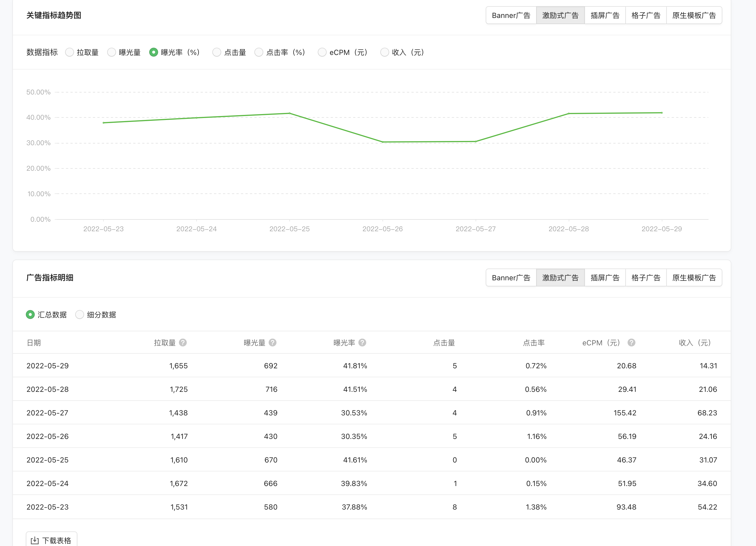Viewport: 756px width, 546px height.
Task: Select 点击率（%） metric radio button
Action: point(259,52)
